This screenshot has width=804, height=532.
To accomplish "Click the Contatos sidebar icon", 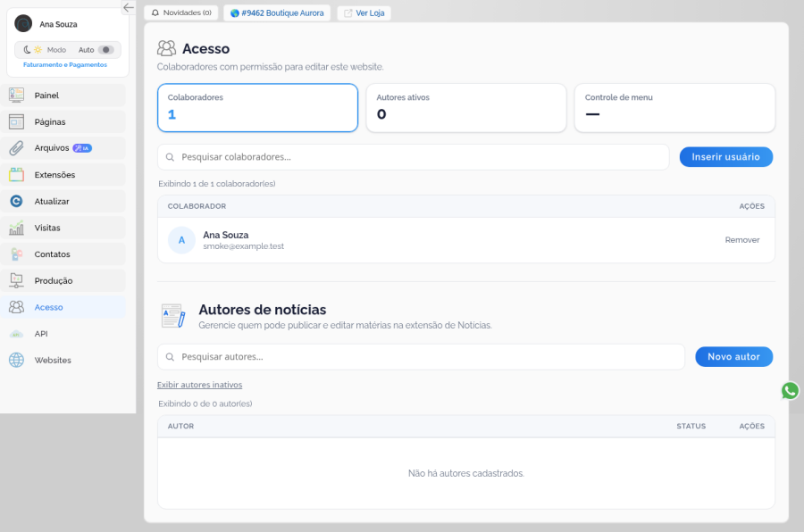I will tap(16, 254).
